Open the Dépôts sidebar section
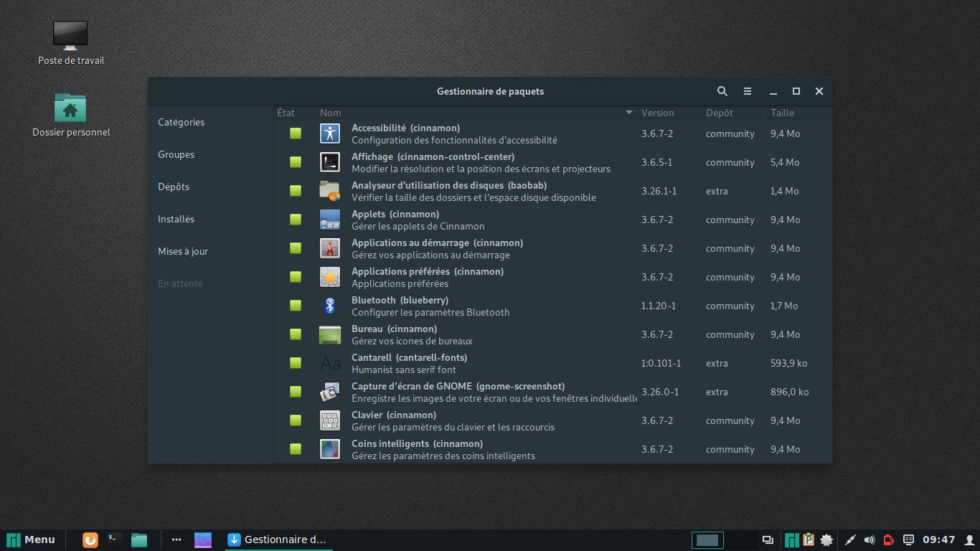Screen dimensions: 980x551 [174, 187]
